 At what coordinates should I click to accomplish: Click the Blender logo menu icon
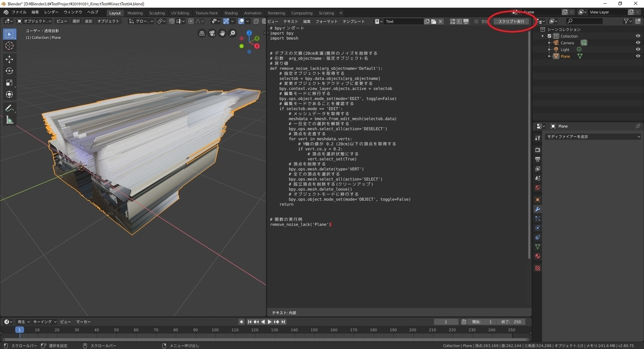[x=5, y=12]
